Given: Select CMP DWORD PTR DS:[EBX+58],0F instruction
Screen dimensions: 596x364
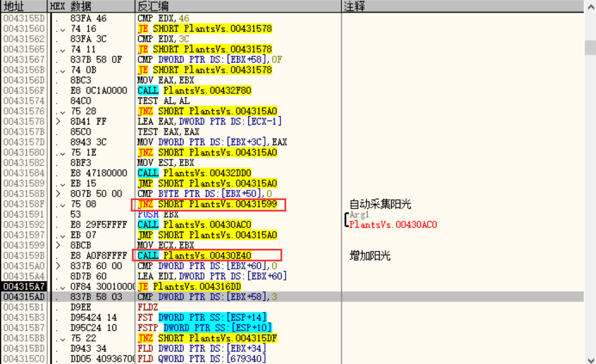Looking at the screenshot, I should (x=209, y=59).
